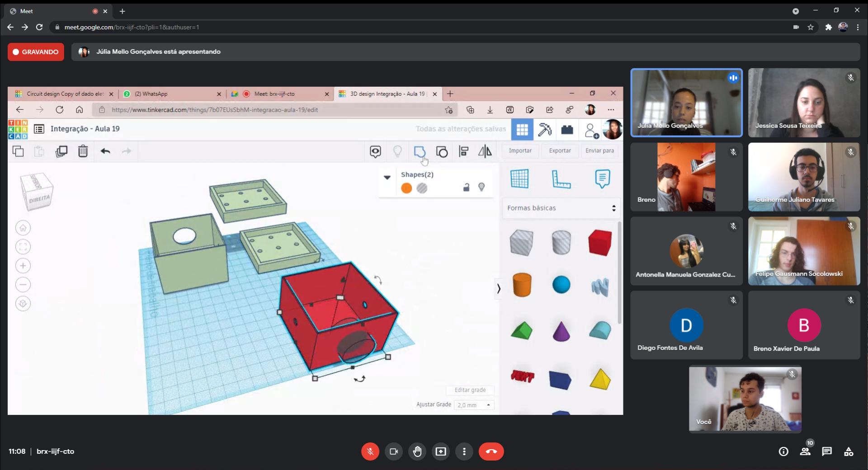Screen dimensions: 868x470
Task: View meeting details info icon
Action: click(x=783, y=451)
